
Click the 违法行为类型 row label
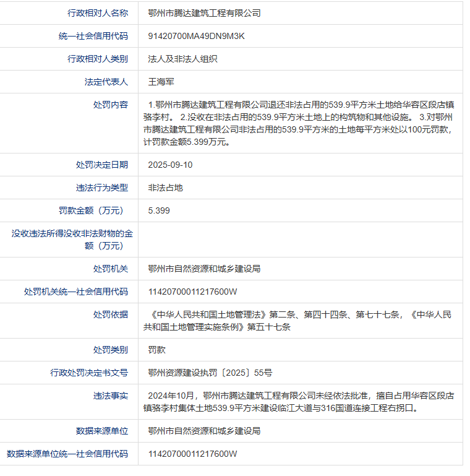click(102, 188)
